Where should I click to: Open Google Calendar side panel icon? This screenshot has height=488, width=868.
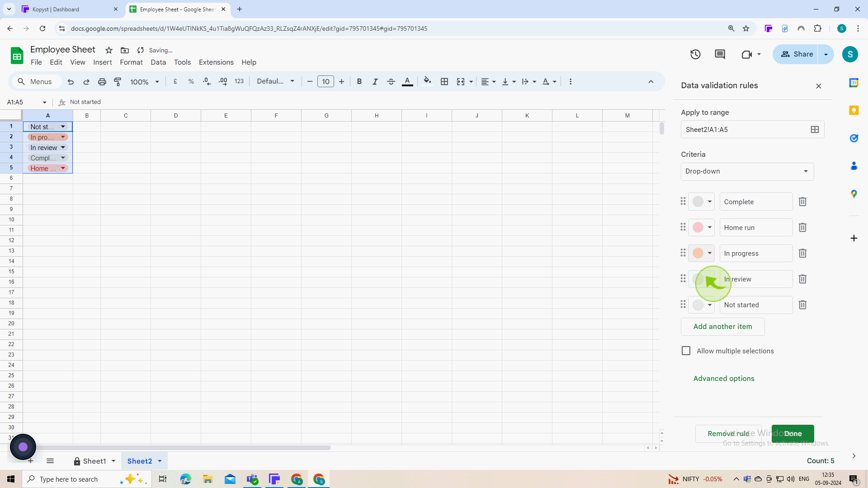click(x=854, y=83)
